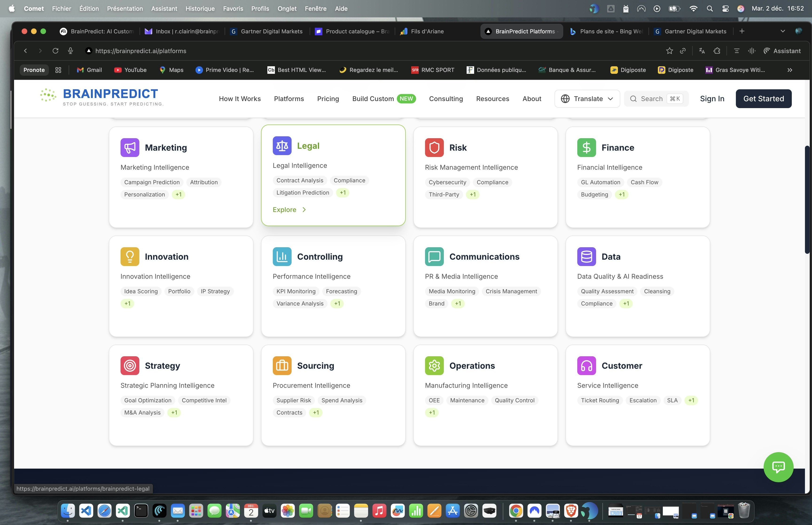
Task: Click the Risk shield icon
Action: (x=434, y=148)
